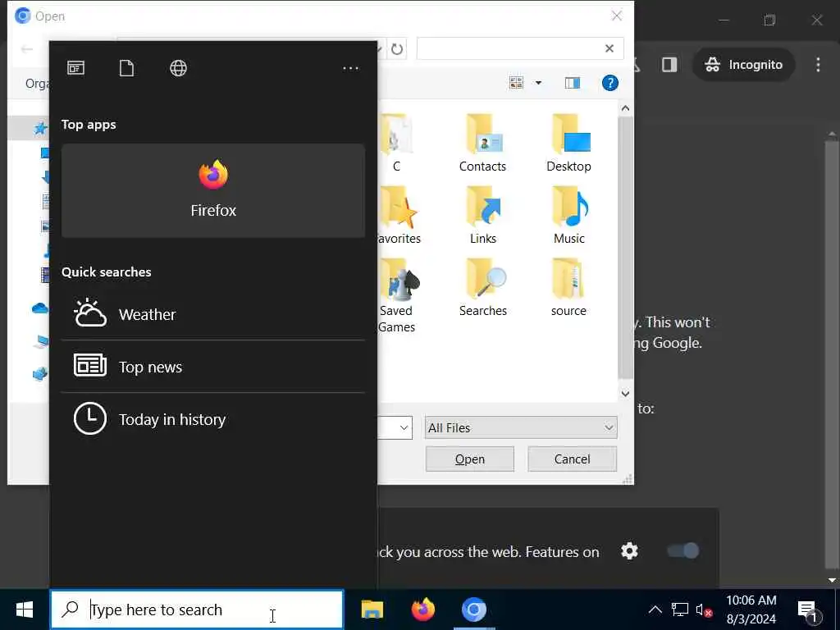Click the muted volume tray icon
840x630 pixels.
point(704,609)
